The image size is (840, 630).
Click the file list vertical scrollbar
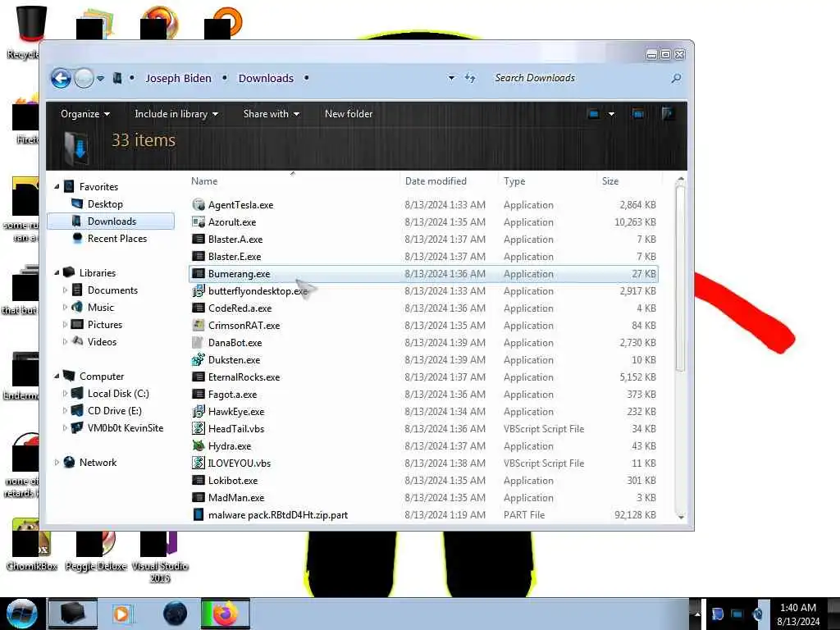[x=680, y=279]
